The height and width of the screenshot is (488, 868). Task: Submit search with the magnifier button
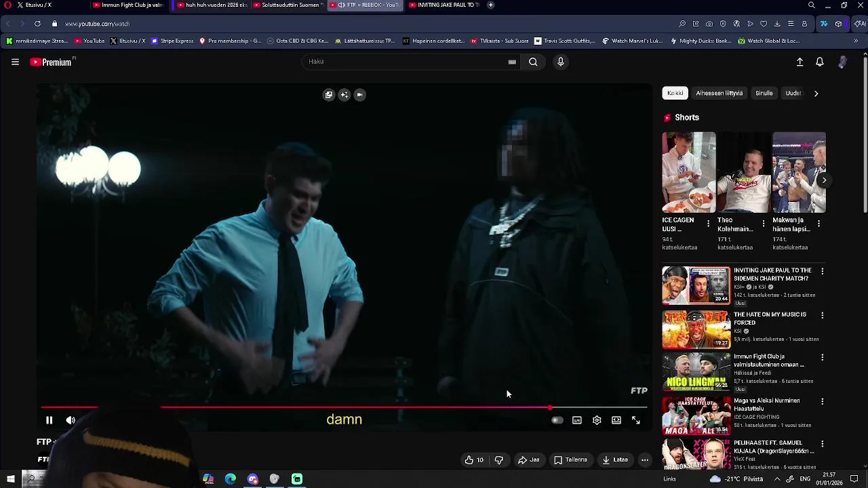533,62
